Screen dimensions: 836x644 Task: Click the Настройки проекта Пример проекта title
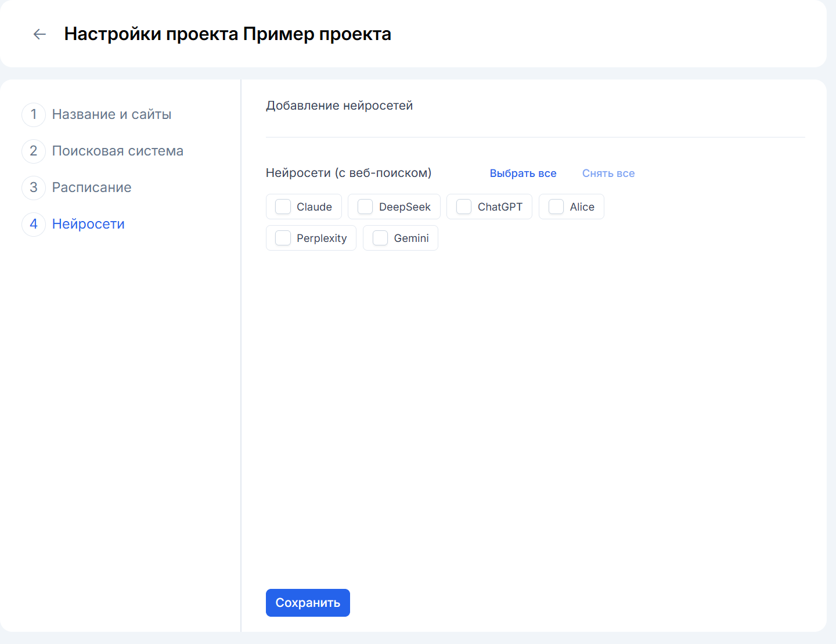(x=228, y=34)
